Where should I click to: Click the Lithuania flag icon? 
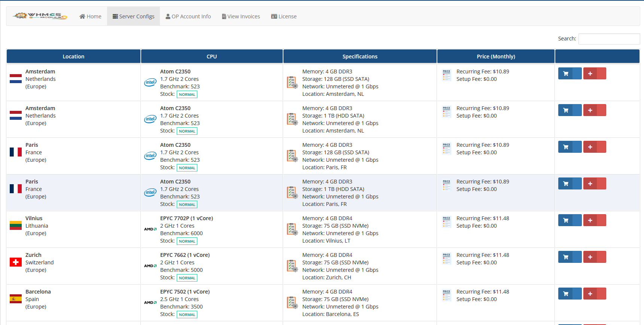click(16, 225)
